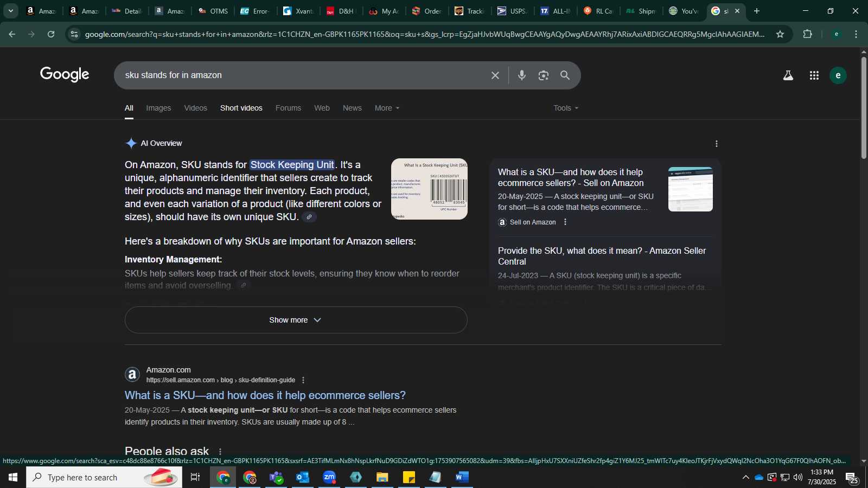The height and width of the screenshot is (488, 868).
Task: Open Outlook from the taskbar
Action: (303, 477)
